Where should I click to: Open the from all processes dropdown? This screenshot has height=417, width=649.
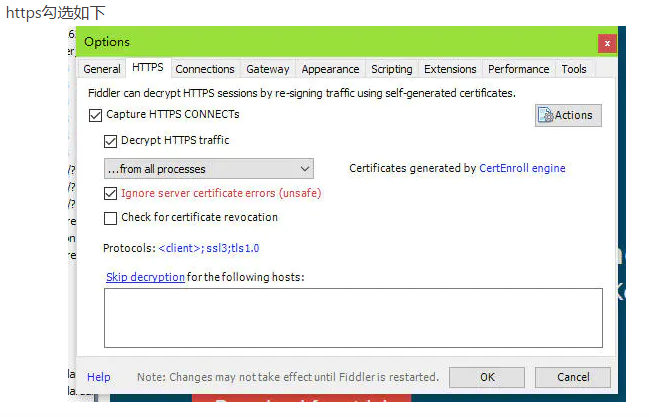pos(209,169)
